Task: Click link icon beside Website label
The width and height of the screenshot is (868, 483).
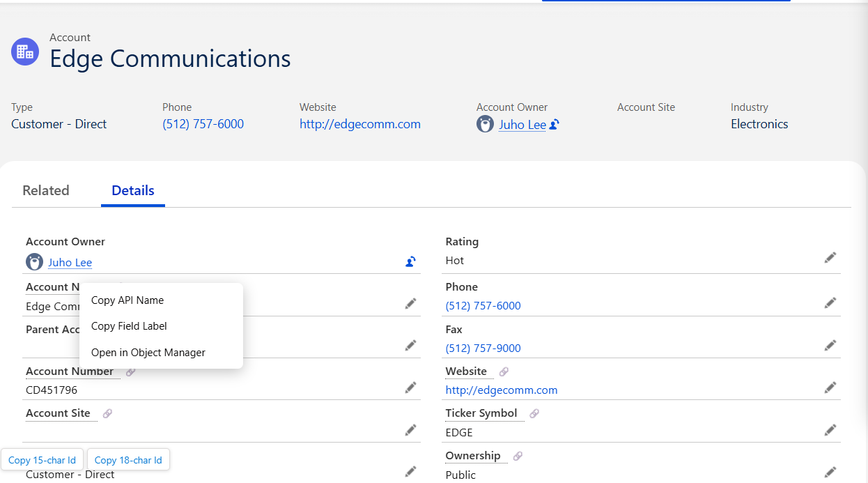Action: 504,371
